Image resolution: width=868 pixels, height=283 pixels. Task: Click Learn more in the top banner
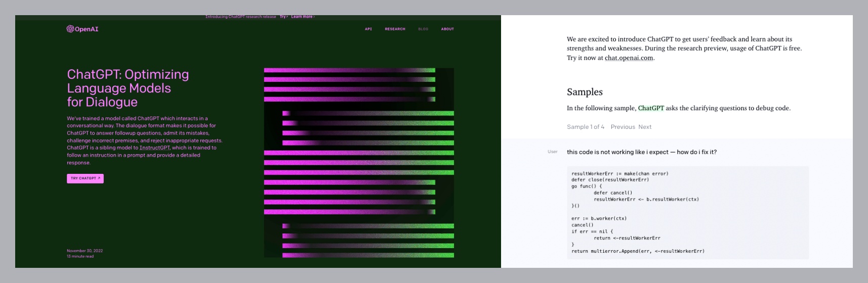pos(303,17)
